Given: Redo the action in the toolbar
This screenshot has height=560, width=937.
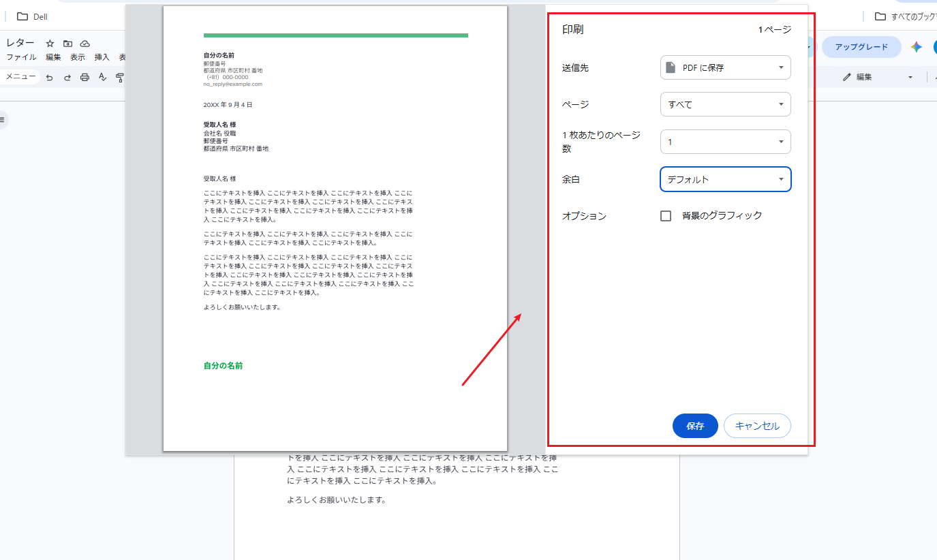Looking at the screenshot, I should click(67, 77).
